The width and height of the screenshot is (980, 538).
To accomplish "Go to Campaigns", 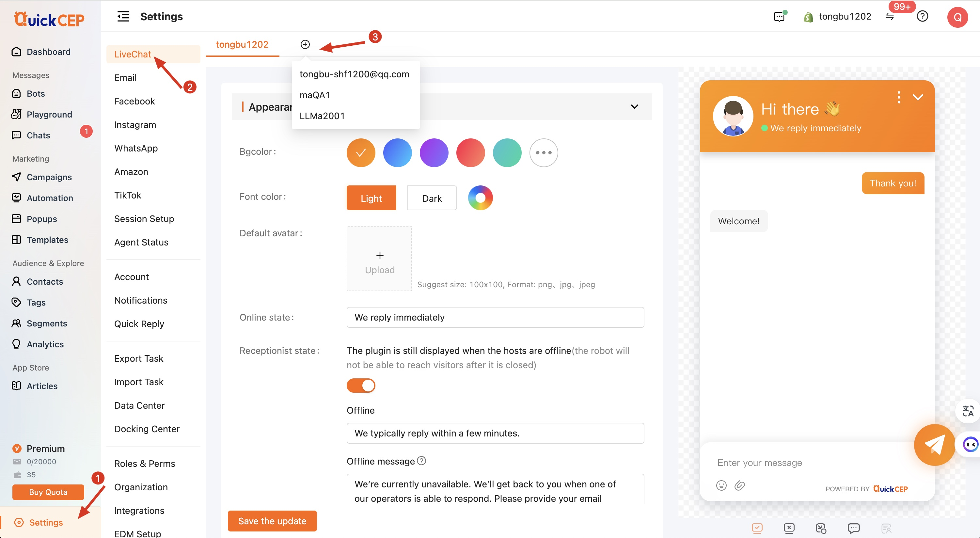I will pyautogui.click(x=49, y=177).
